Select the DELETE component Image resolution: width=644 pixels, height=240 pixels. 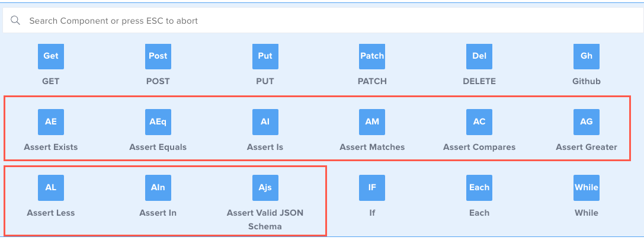[479, 56]
